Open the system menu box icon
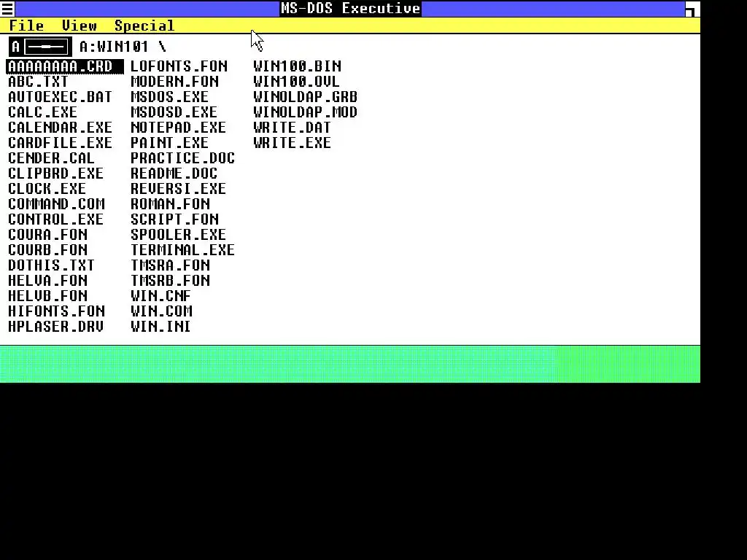Viewport: 747px width, 560px height. click(7, 9)
